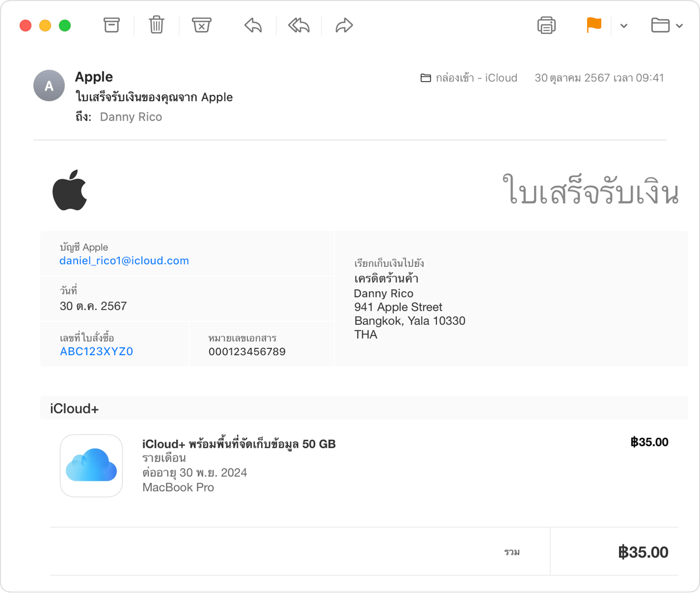
Task: Click date value 30 ต.ค. 2567
Action: [93, 306]
